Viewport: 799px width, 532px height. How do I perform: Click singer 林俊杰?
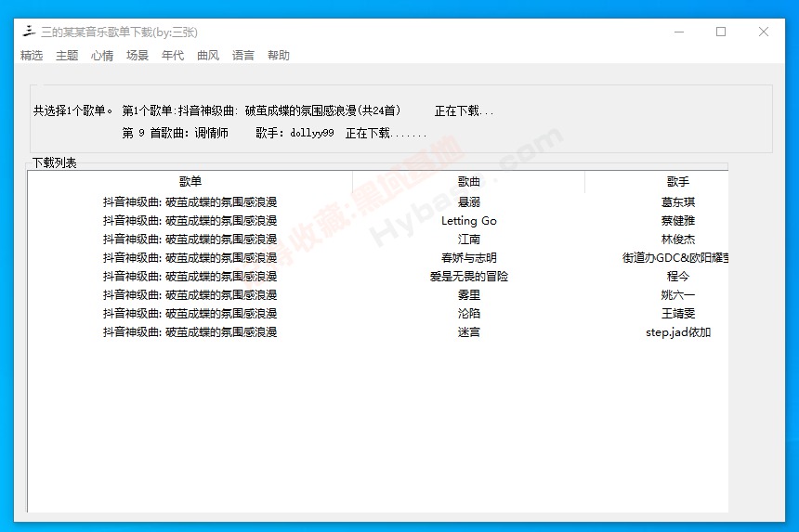click(677, 240)
